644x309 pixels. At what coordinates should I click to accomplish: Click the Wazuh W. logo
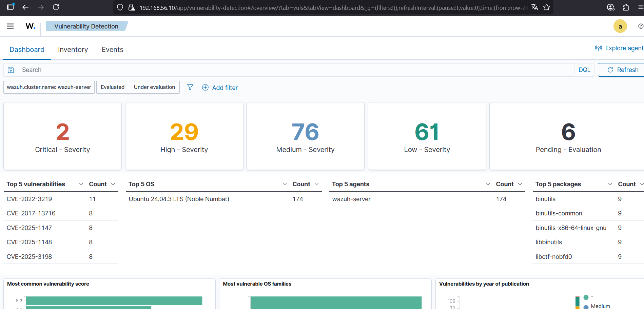point(31,26)
